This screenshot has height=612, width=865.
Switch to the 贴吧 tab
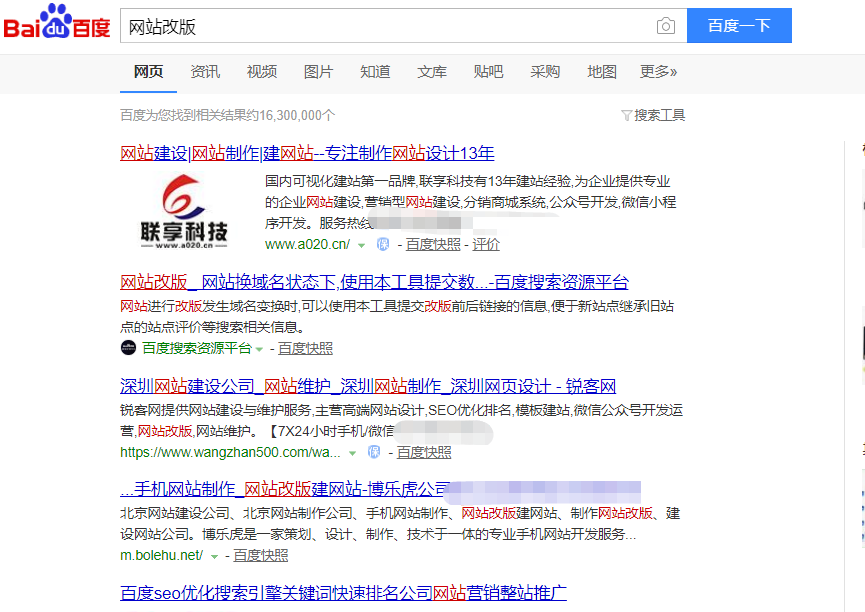(x=488, y=72)
